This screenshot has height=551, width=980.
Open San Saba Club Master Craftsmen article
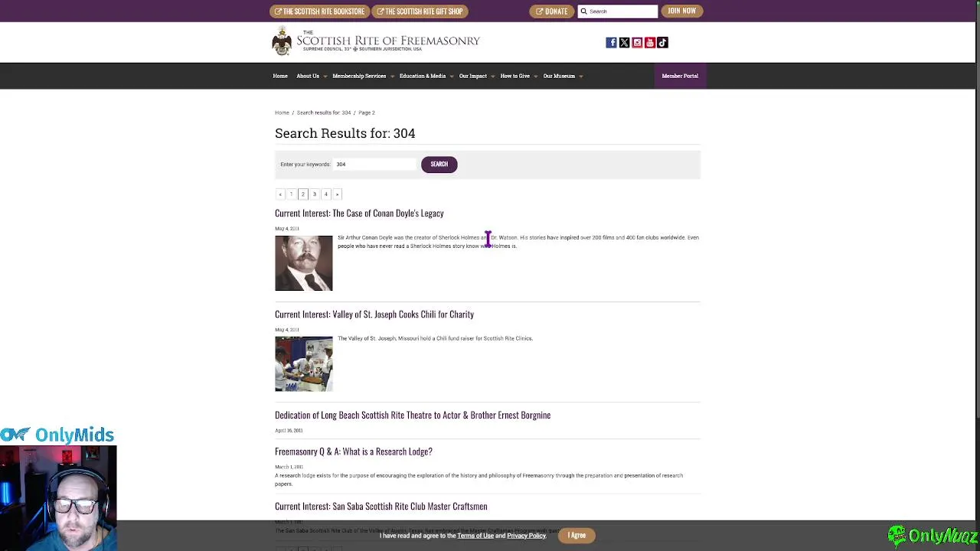[x=381, y=507]
